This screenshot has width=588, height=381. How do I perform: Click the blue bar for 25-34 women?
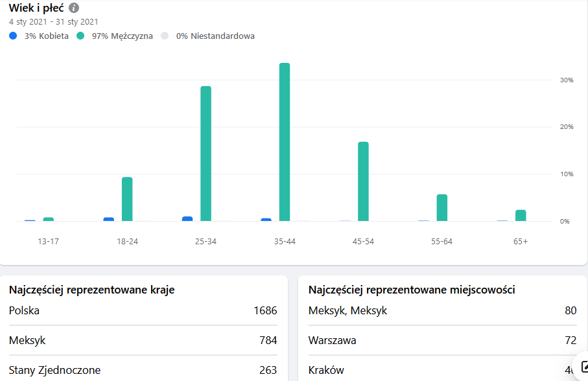click(x=187, y=219)
